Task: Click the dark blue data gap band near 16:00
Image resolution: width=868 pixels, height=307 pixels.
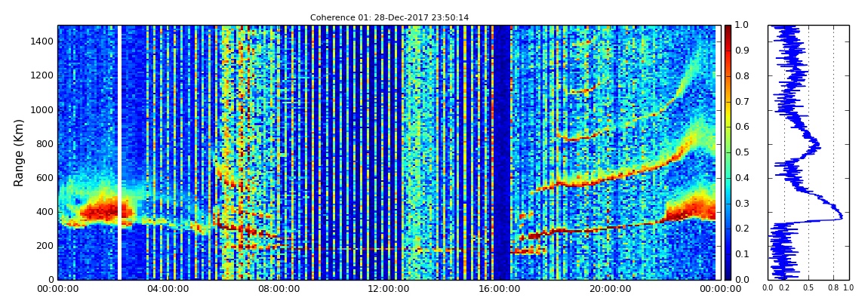Action: [x=501, y=152]
